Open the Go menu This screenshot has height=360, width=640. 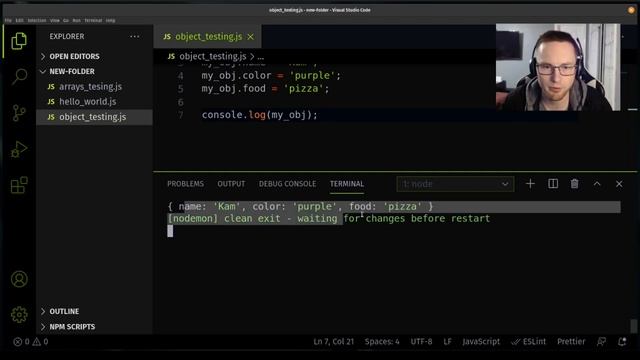(66, 20)
